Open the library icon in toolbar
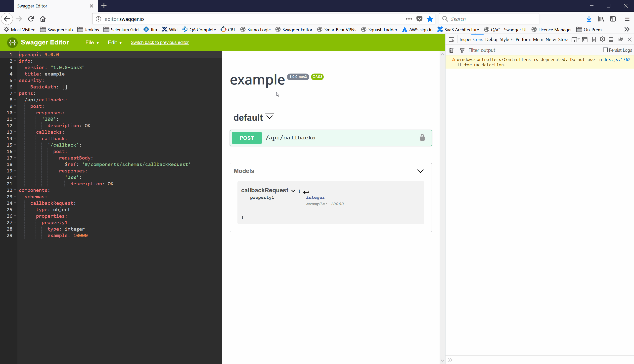The height and width of the screenshot is (364, 634). 601,19
